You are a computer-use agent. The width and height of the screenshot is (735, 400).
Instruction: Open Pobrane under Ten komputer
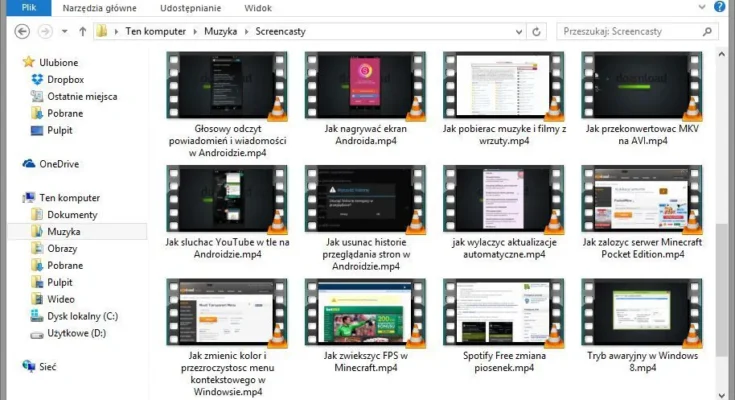[65, 265]
